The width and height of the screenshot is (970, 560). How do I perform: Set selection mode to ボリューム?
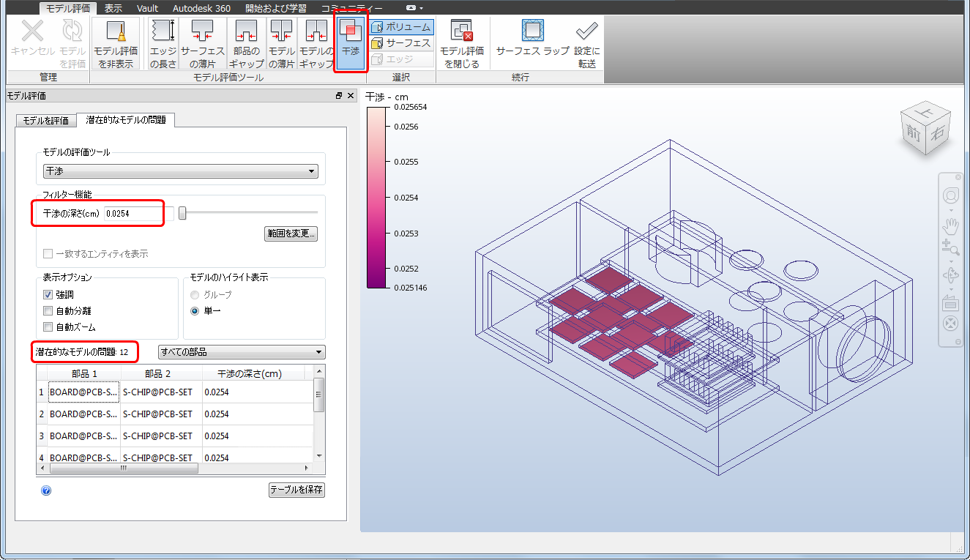pyautogui.click(x=401, y=27)
